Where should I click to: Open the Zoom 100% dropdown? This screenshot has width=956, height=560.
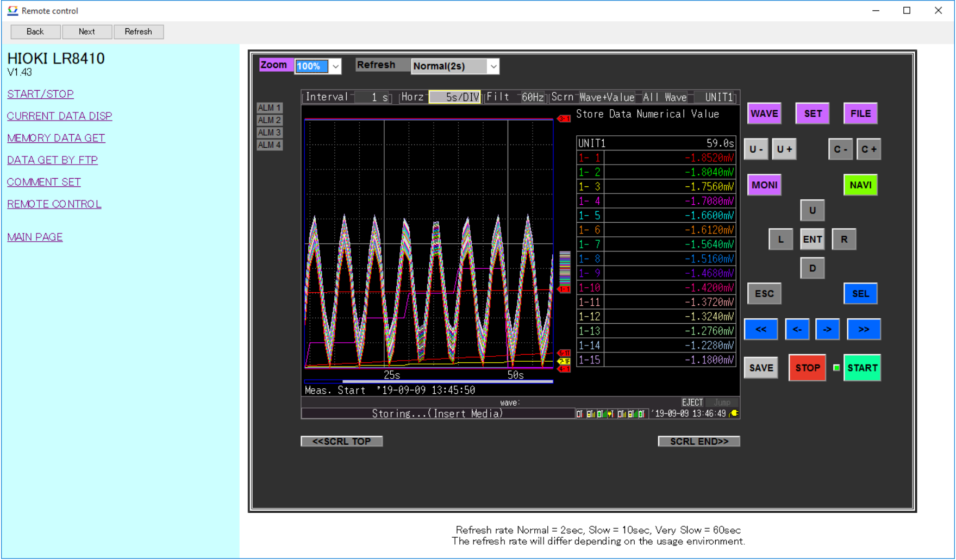pos(318,66)
